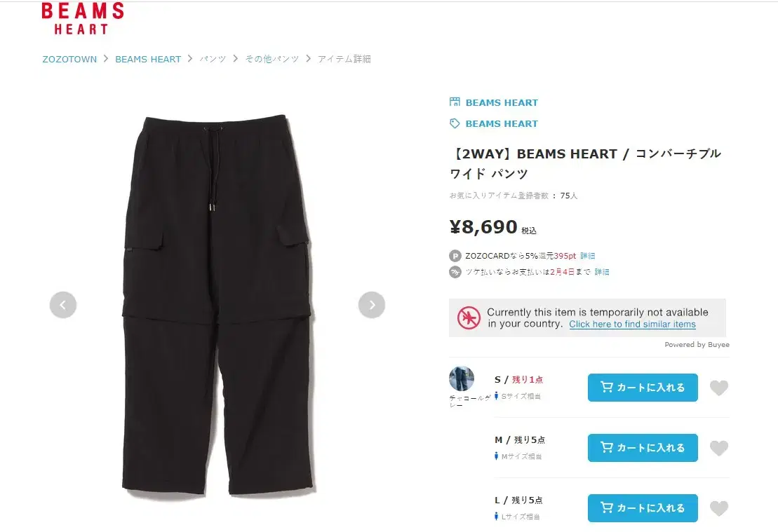Screen dimensions: 778x532
Task: Open the BEAMS HEART shop link with store icon
Action: point(494,102)
